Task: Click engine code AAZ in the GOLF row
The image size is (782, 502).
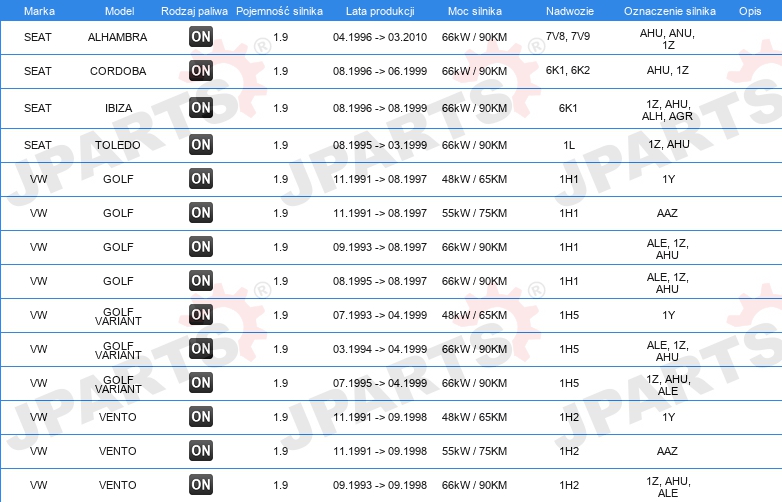Action: pyautogui.click(x=667, y=213)
